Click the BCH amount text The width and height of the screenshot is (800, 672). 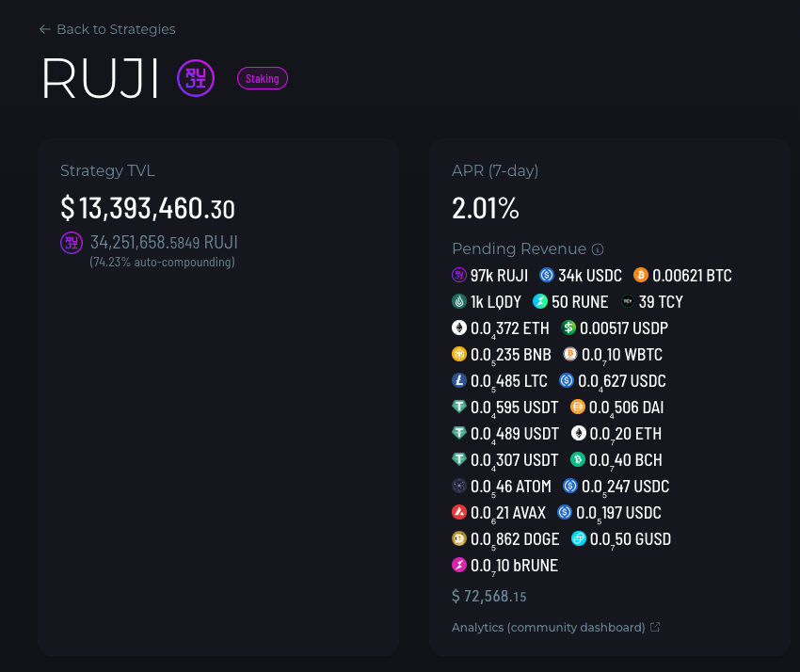[x=625, y=461]
